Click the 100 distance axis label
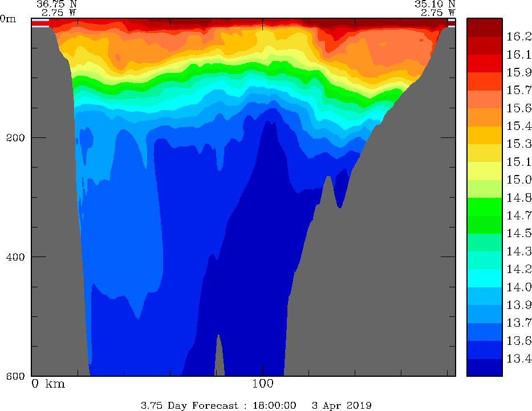The width and height of the screenshot is (532, 411). 262,384
